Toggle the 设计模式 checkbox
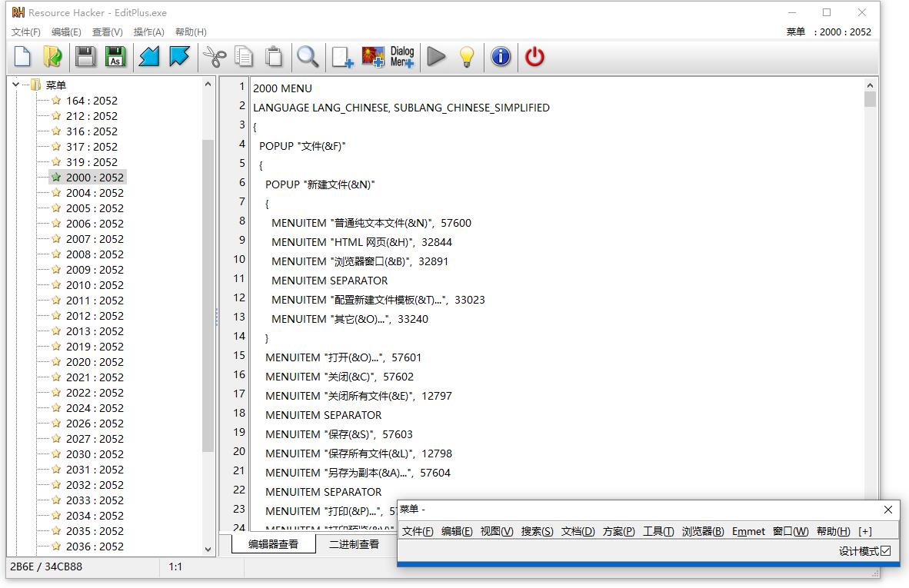 (886, 550)
